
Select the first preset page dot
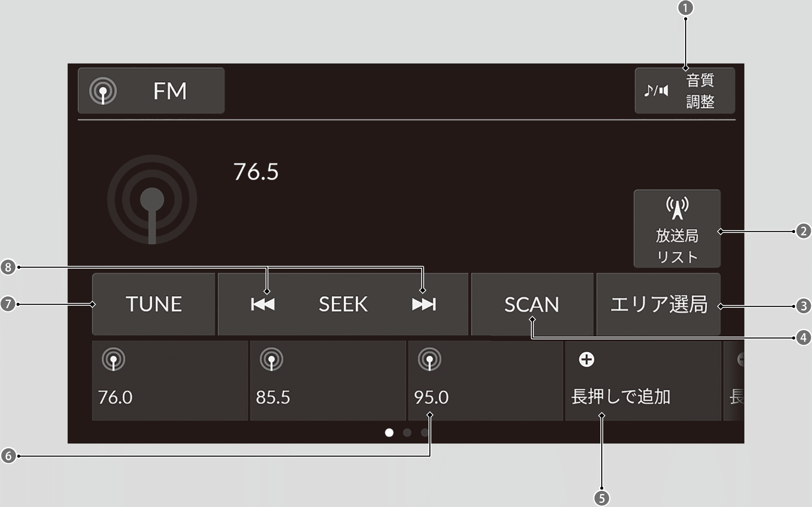[x=389, y=433]
